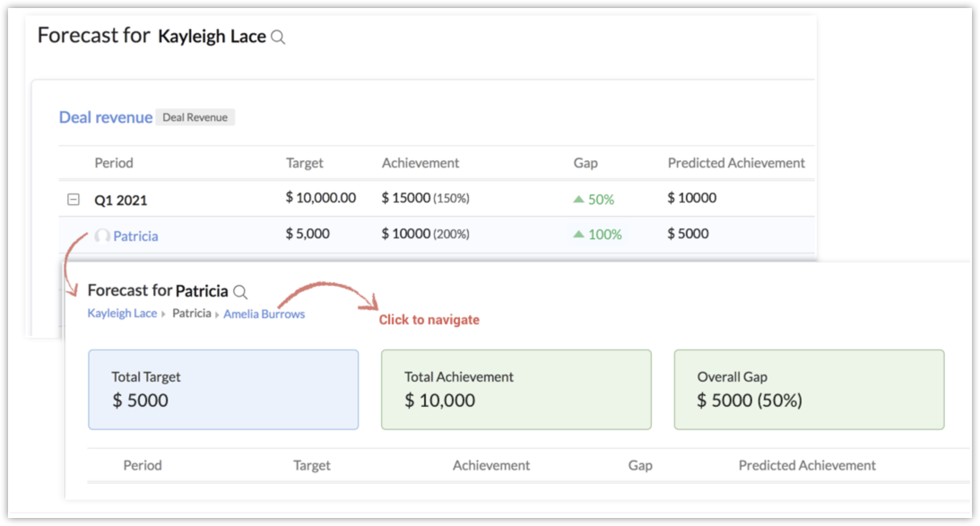Open Patricia's forecast from the table

(135, 237)
